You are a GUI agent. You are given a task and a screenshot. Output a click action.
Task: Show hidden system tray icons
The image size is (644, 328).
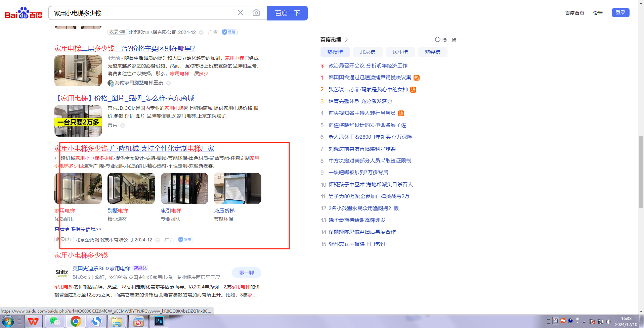[x=584, y=322]
